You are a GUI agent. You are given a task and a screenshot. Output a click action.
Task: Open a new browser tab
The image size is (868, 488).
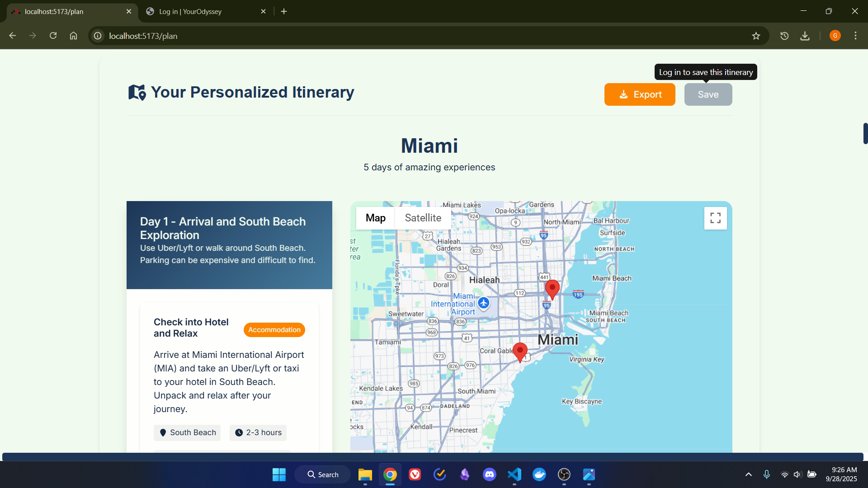284,12
